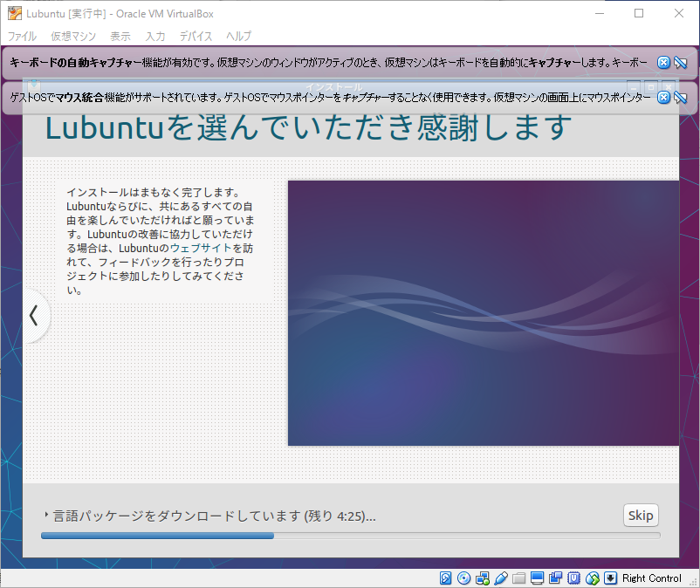This screenshot has width=700, height=588.
Task: Click the language package download status text
Action: pos(215,516)
